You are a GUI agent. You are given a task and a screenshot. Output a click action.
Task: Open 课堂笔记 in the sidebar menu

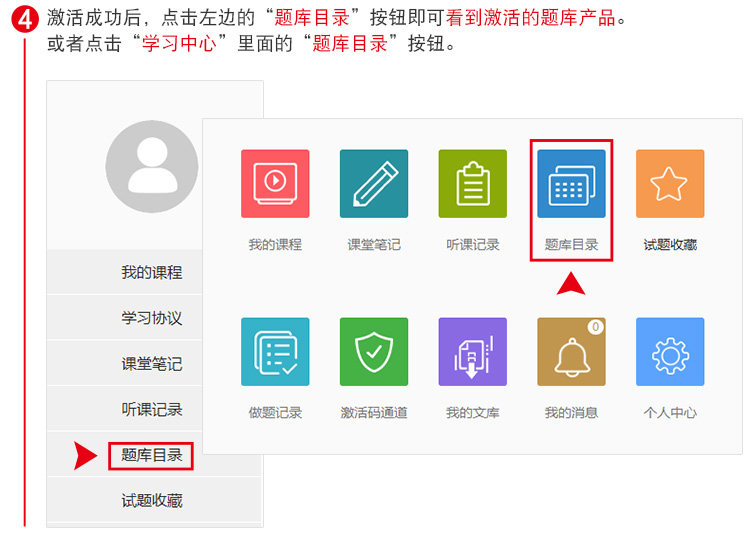click(x=152, y=363)
